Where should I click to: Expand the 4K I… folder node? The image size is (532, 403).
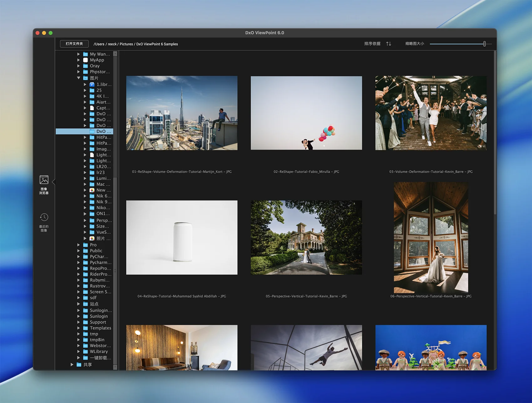(x=85, y=96)
